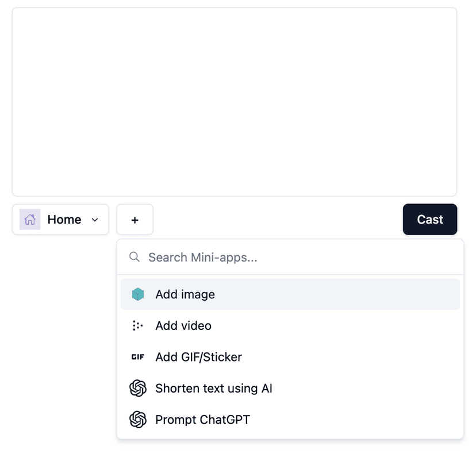Expand the Home channel chevron arrow
The image size is (476, 457).
click(x=95, y=220)
